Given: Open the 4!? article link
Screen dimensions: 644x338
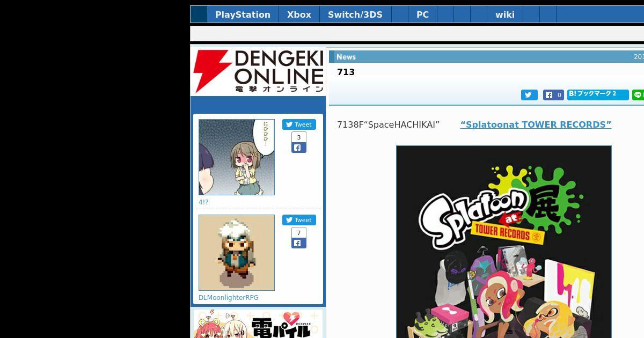Looking at the screenshot, I should tap(203, 202).
